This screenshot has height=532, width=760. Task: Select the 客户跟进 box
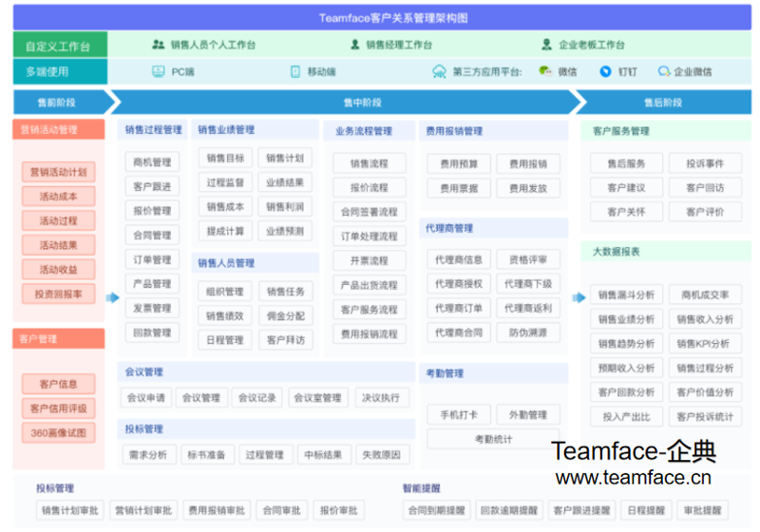click(152, 186)
